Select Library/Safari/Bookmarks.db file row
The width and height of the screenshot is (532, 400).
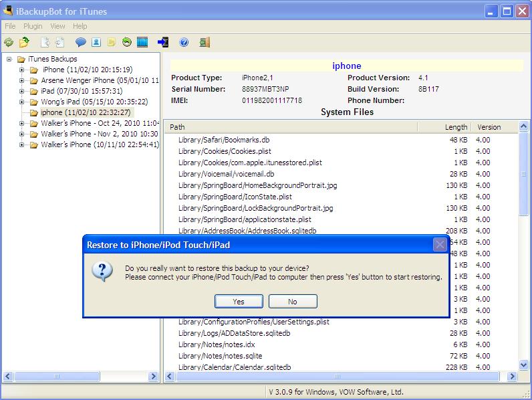click(x=341, y=140)
